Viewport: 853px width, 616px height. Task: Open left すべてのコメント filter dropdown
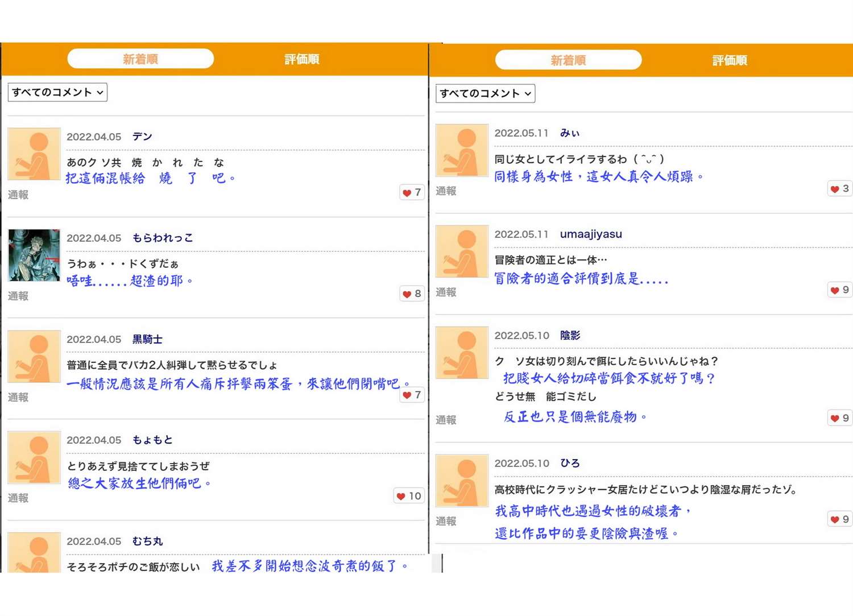[57, 92]
